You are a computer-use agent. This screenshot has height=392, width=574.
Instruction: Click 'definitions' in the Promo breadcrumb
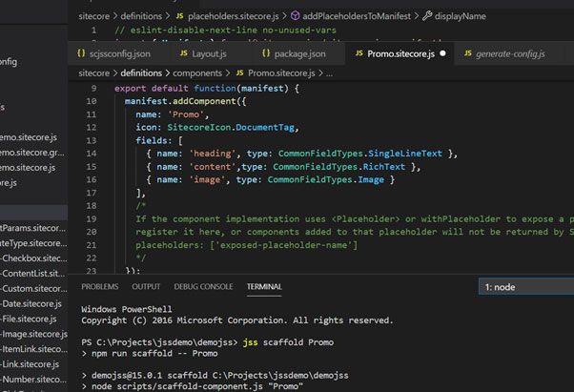coord(141,73)
